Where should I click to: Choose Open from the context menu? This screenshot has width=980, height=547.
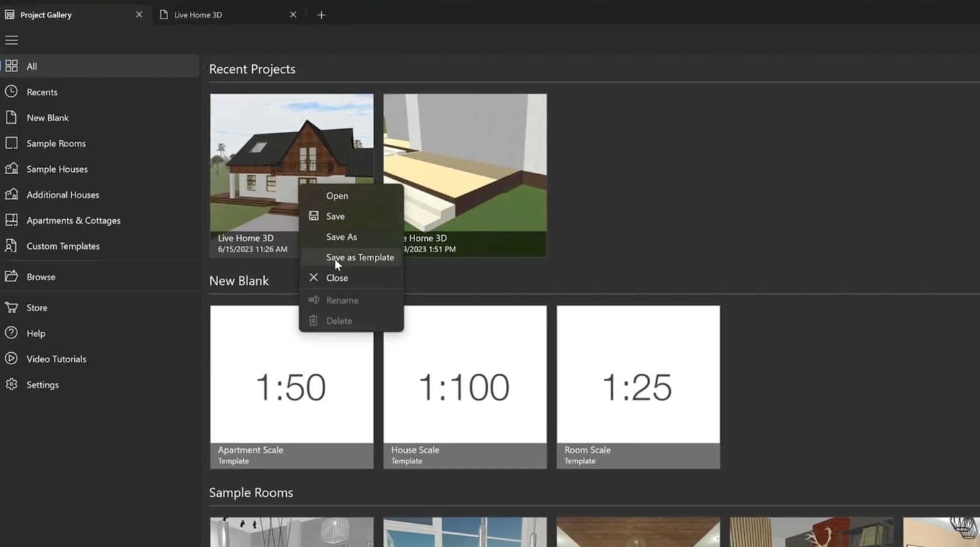click(x=352, y=195)
